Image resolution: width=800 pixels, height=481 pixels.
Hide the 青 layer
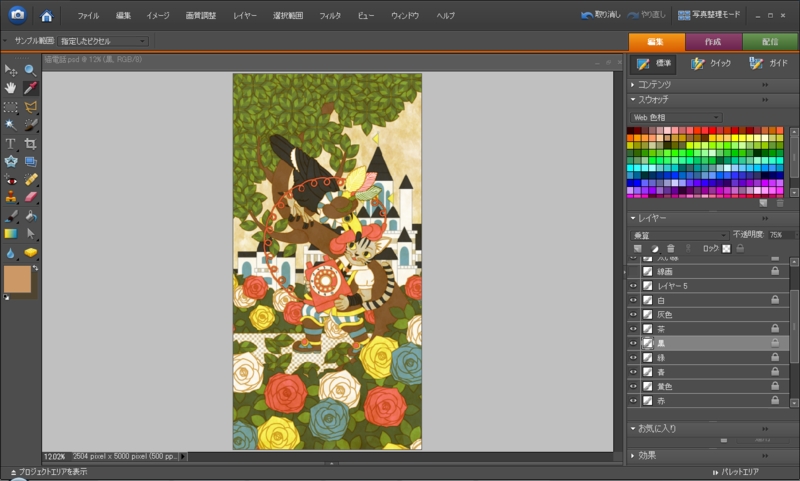point(633,371)
